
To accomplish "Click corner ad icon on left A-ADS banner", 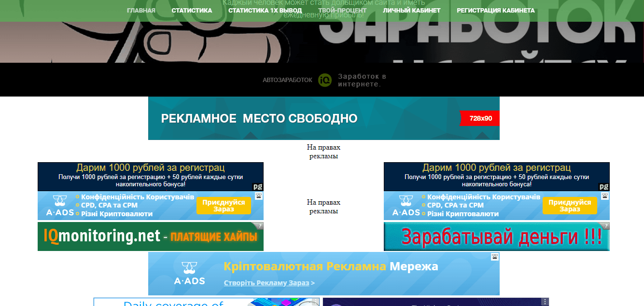I will pyautogui.click(x=259, y=196).
